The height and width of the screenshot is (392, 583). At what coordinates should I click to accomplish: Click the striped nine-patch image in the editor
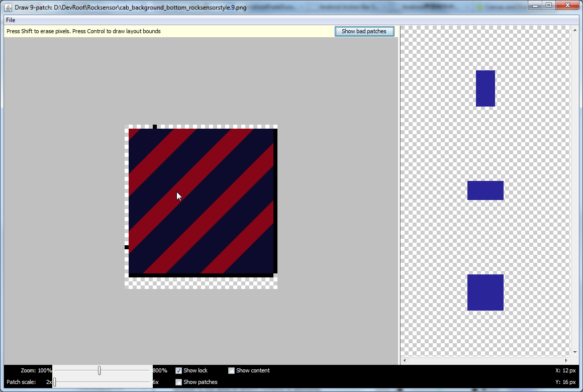tap(201, 201)
